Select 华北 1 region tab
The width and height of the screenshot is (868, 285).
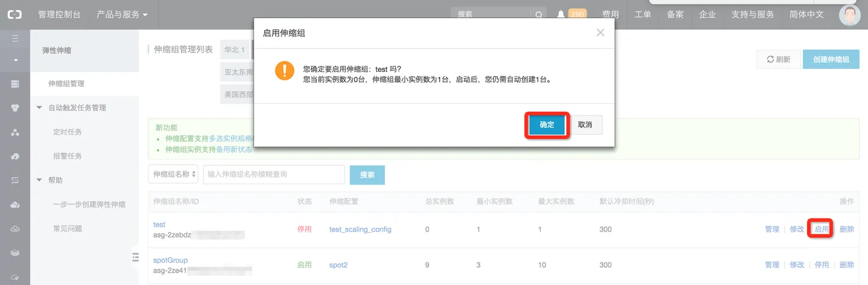click(x=235, y=50)
